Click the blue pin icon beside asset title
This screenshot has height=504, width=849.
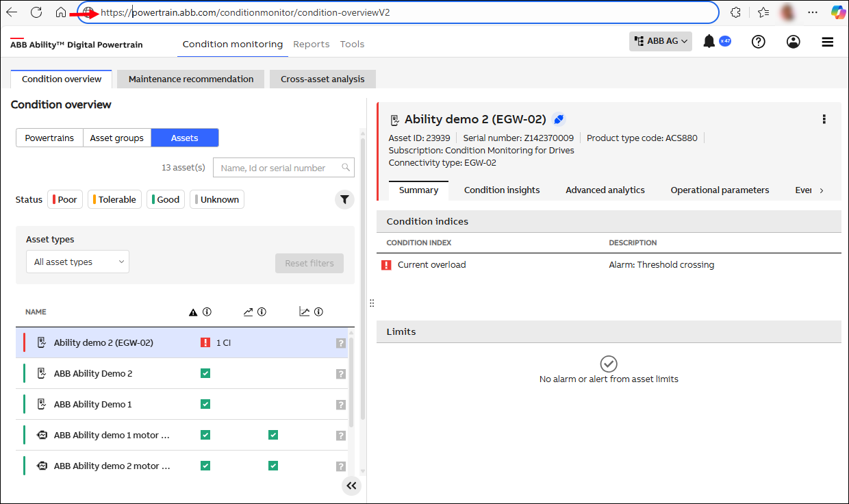[559, 119]
